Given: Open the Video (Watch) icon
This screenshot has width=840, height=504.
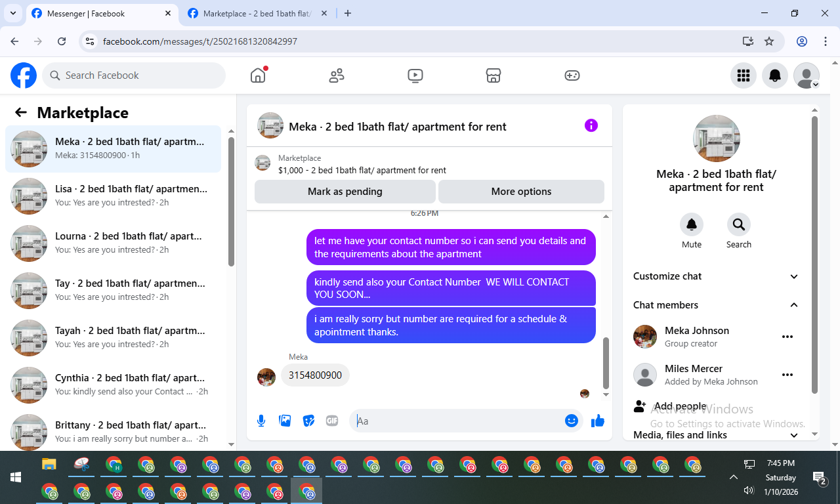Looking at the screenshot, I should pos(415,75).
